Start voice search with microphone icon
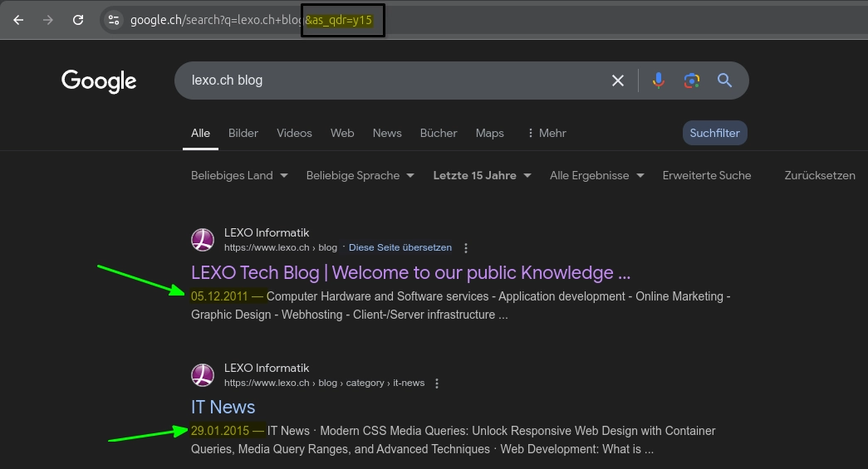Viewport: 868px width, 469px height. [658, 81]
